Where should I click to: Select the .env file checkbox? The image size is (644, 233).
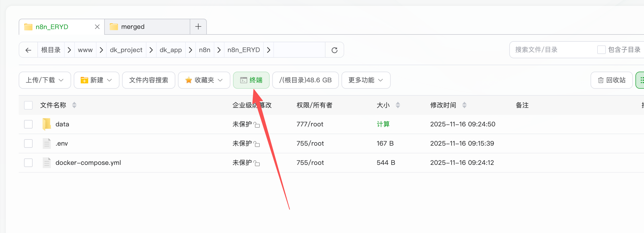coord(28,143)
